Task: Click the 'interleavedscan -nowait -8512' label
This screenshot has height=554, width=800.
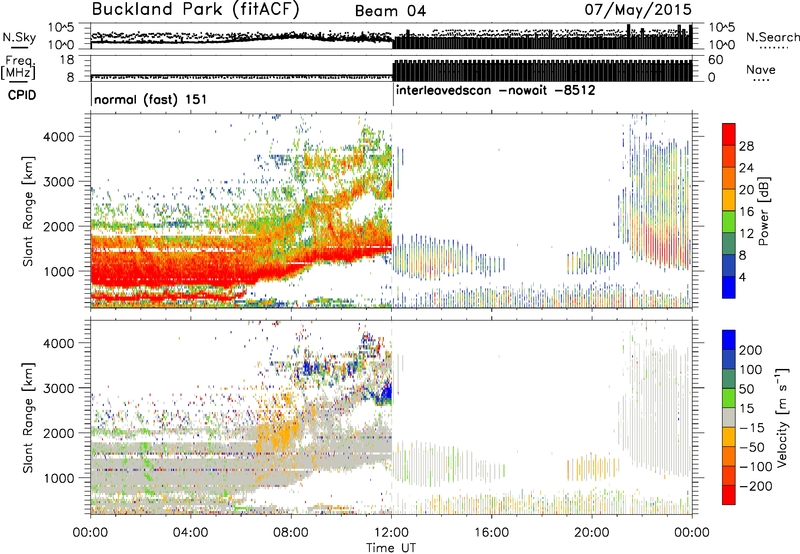Action: coord(495,91)
